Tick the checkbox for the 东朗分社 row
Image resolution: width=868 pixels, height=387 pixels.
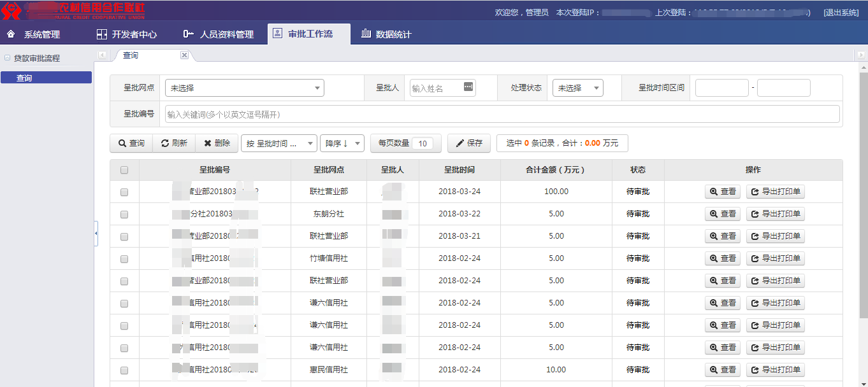coord(124,214)
